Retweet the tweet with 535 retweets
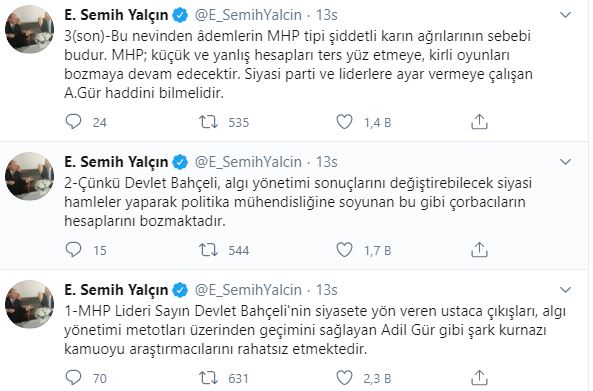Screen dimensions: 593x391 [208, 122]
